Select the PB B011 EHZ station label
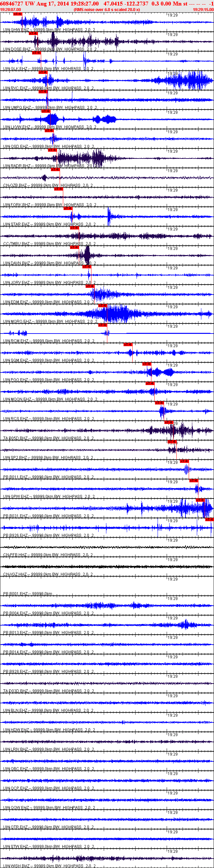This screenshot has height=868, width=214. 49,477
